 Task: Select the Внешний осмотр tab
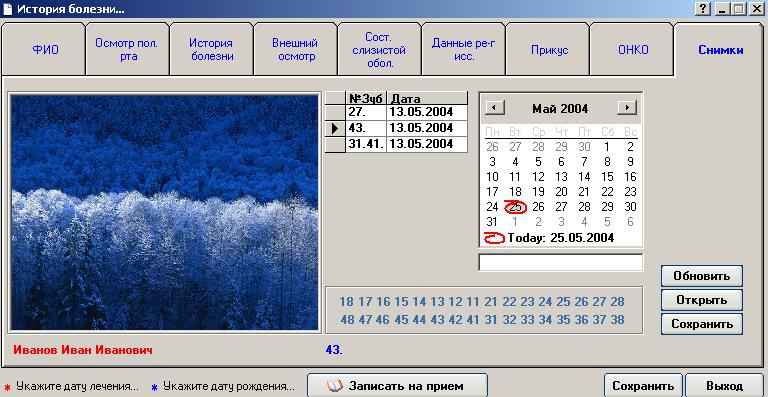(295, 49)
